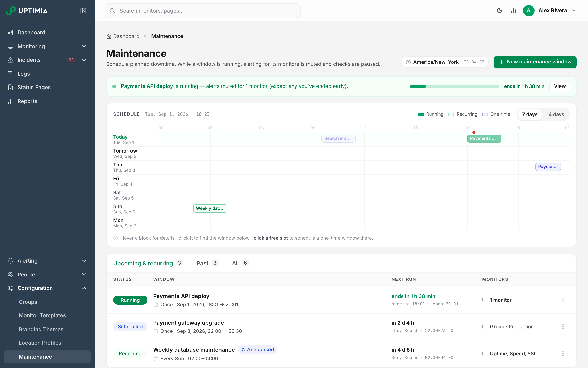The image size is (588, 368).
Task: Expand the Alerting section
Action: (x=84, y=261)
